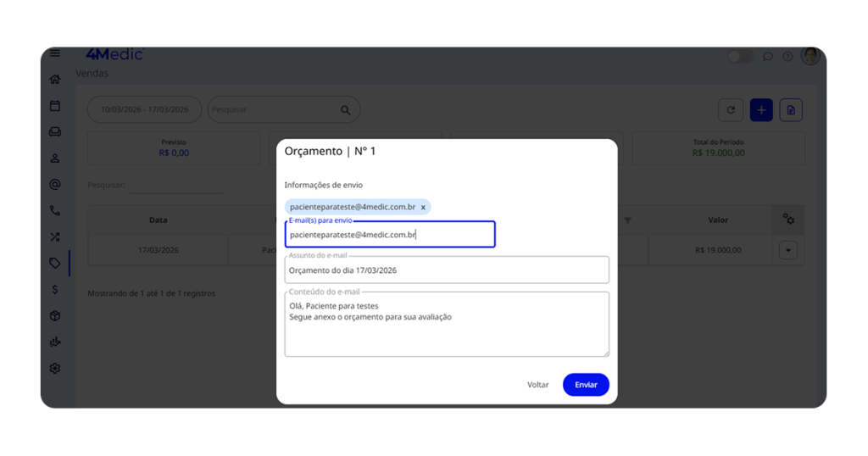Click the Assunto do e-mail field

(447, 270)
